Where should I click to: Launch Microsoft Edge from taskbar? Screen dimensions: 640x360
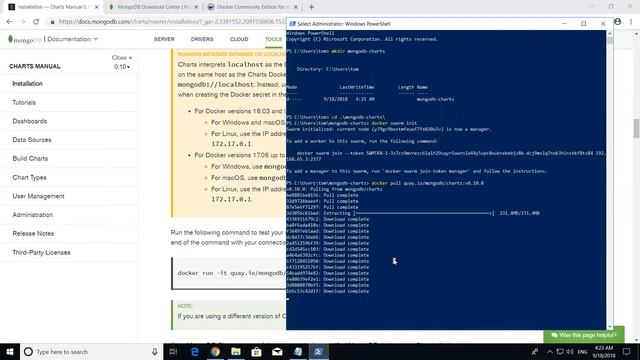pos(195,351)
